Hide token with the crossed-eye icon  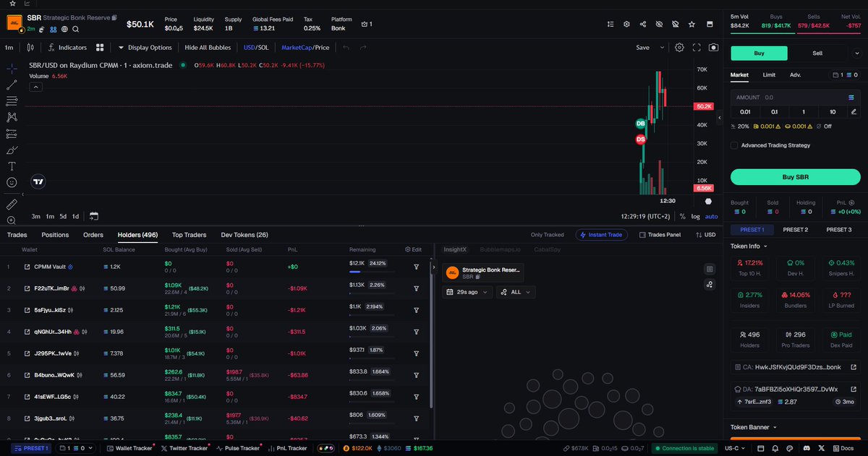659,24
